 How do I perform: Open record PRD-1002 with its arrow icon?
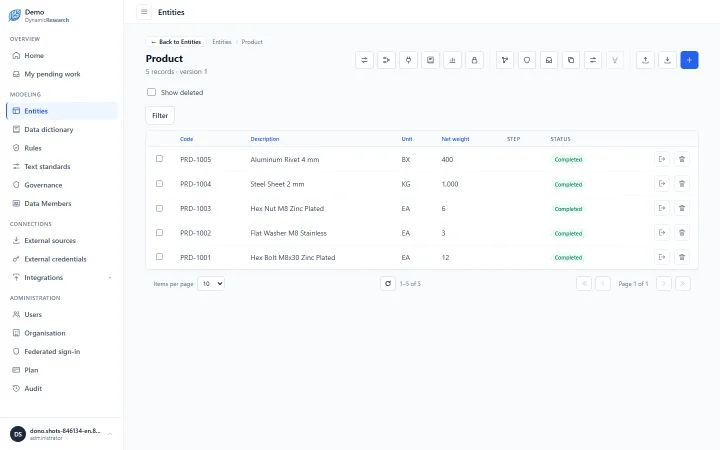pos(662,233)
